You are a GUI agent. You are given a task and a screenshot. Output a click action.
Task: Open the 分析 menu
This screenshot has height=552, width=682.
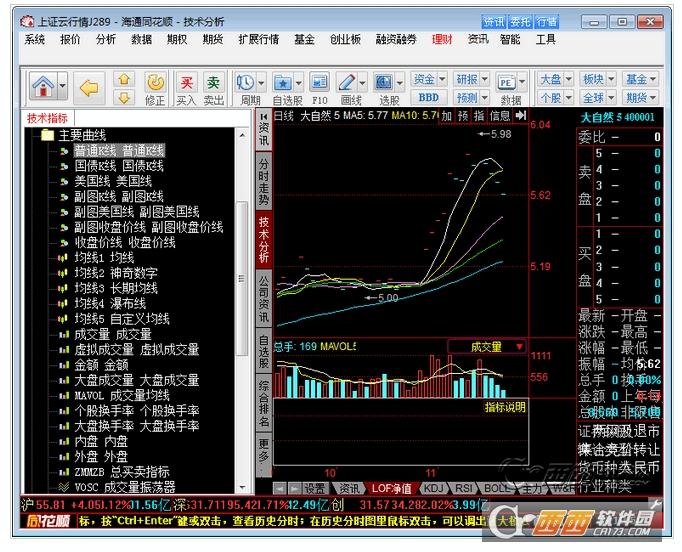point(106,40)
